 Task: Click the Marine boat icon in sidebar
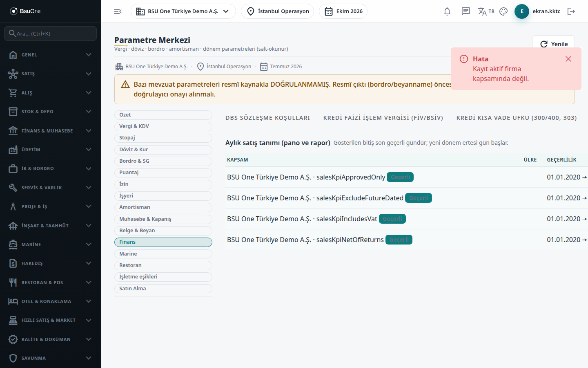coord(13,245)
